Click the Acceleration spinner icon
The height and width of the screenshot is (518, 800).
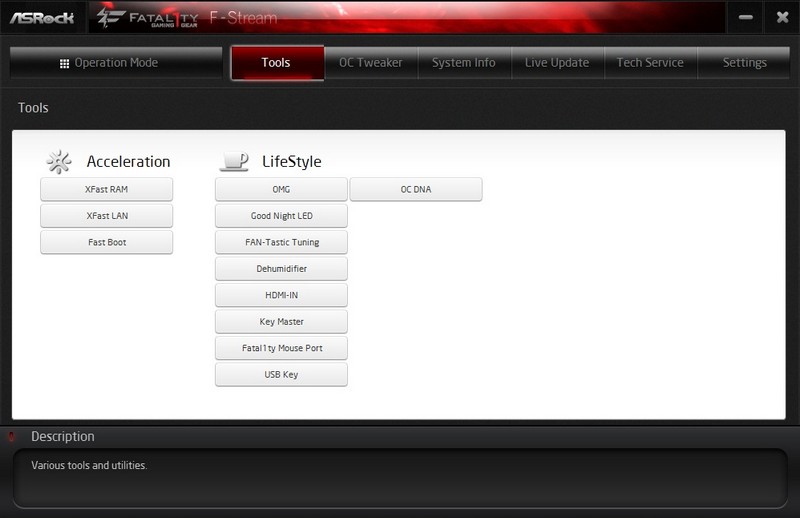[x=59, y=162]
